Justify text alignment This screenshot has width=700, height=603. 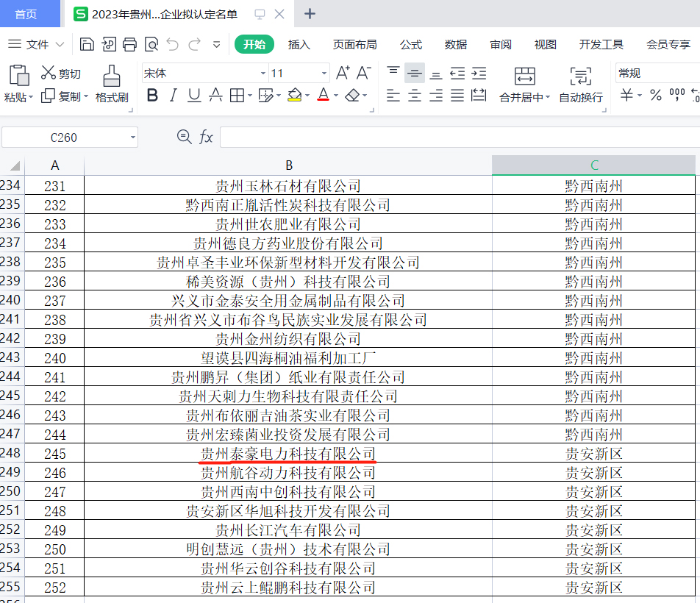(x=457, y=96)
